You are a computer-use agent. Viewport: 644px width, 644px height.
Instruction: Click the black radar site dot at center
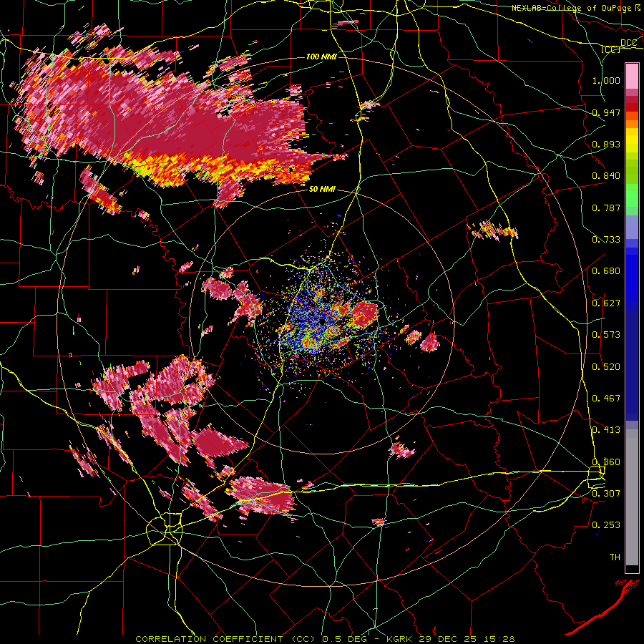tap(321, 321)
